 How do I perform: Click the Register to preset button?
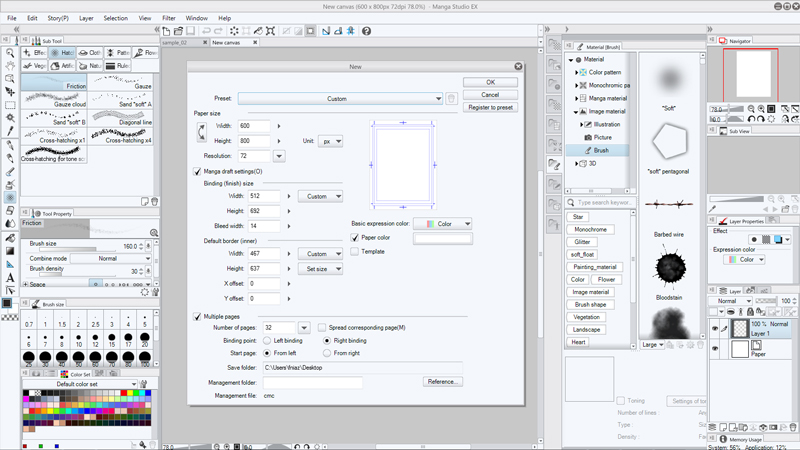pos(490,107)
